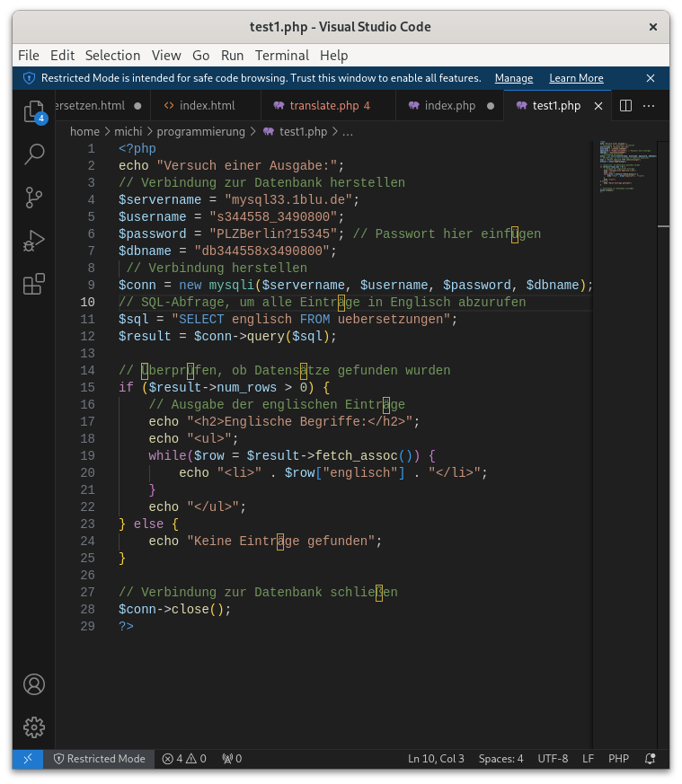Select the home breadcrumb segment
The height and width of the screenshot is (784, 682).
point(84,131)
